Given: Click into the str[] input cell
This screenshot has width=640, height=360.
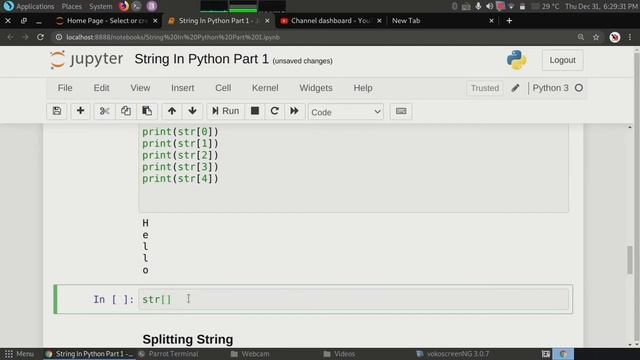Looking at the screenshot, I should click(x=353, y=299).
